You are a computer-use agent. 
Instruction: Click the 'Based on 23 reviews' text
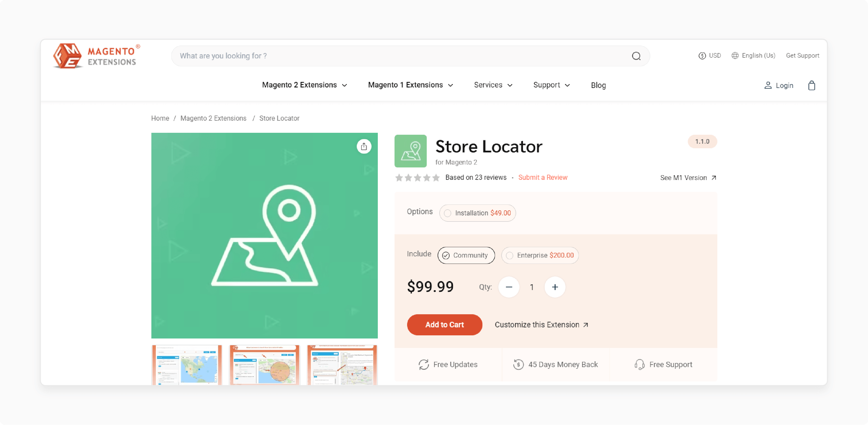pos(475,178)
